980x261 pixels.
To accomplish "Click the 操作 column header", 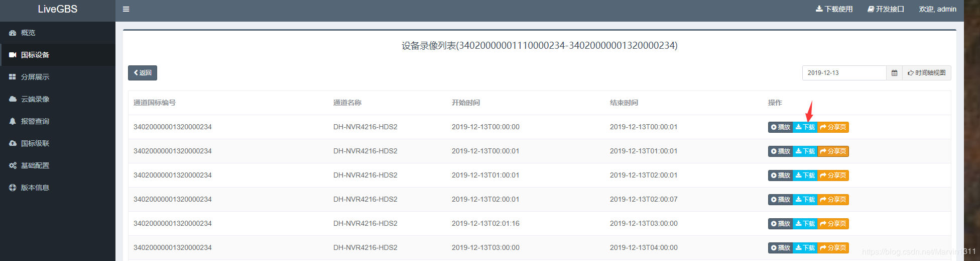I will [x=775, y=103].
